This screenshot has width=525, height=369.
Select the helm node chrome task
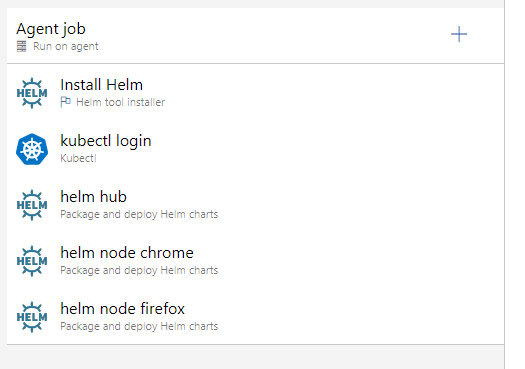click(255, 261)
